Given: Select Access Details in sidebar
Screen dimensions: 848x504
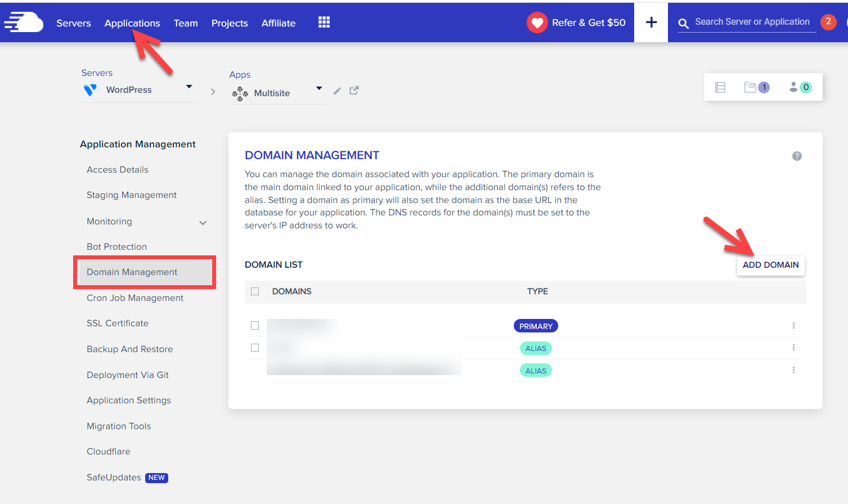Looking at the screenshot, I should (x=118, y=170).
